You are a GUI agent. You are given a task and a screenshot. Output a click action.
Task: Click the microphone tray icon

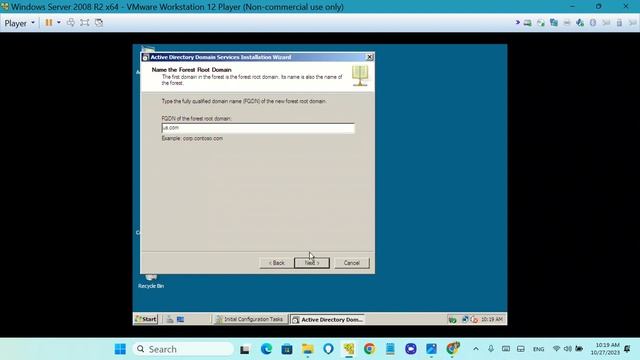pos(491,349)
